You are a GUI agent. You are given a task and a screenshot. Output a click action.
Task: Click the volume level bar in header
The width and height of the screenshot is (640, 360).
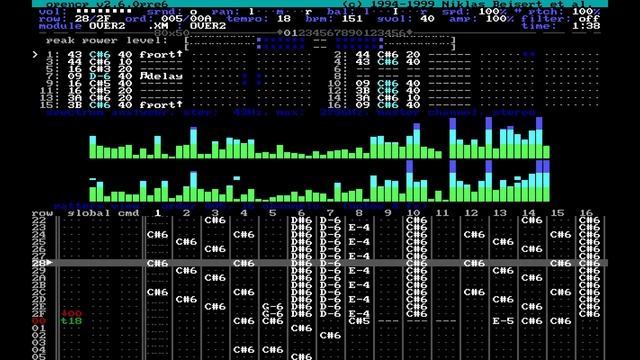[104, 11]
